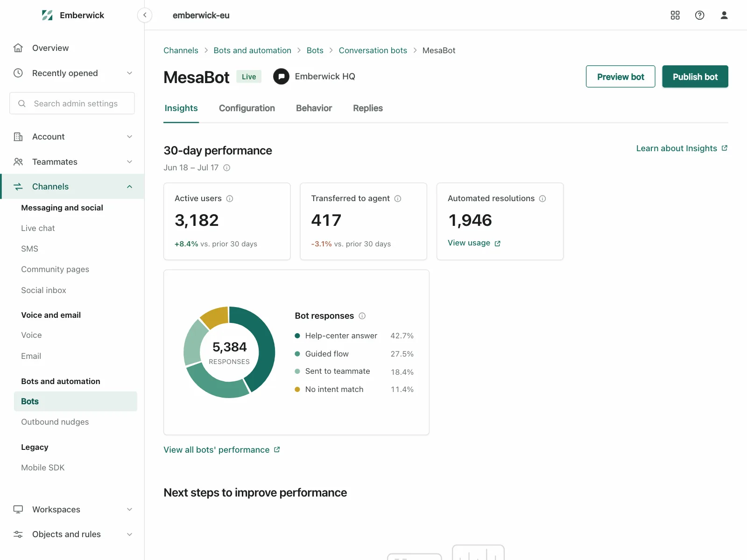
Task: Click external icon beside View all bots' performance
Action: [277, 450]
